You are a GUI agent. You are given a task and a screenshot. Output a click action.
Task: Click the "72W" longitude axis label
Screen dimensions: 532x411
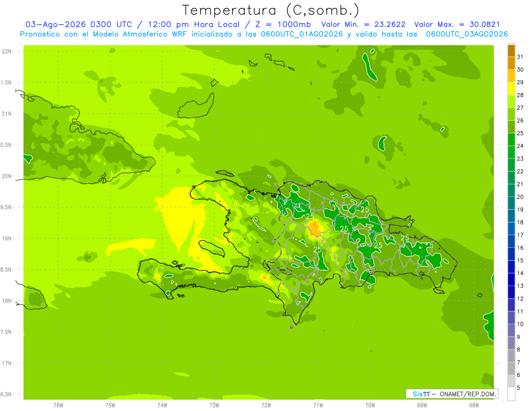pos(266,405)
